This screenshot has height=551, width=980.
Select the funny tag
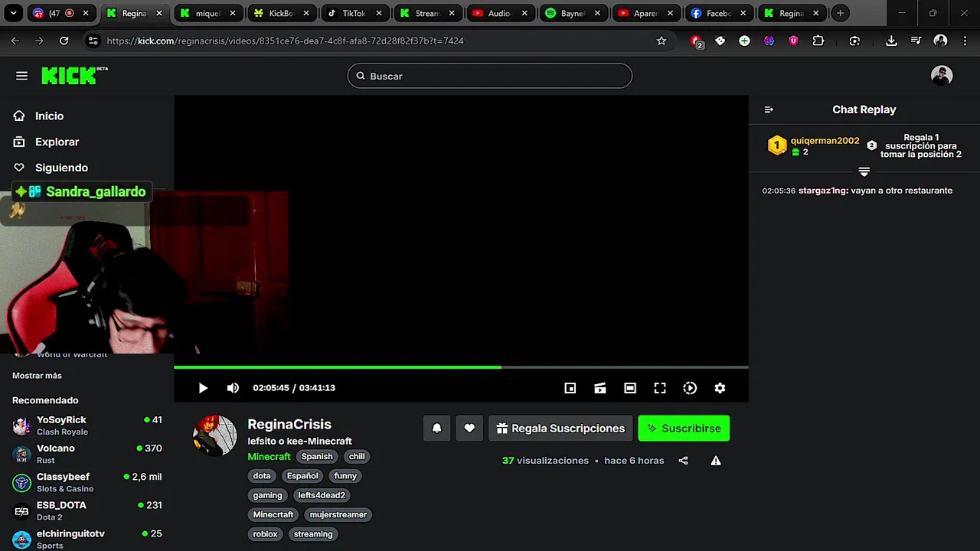tap(345, 476)
